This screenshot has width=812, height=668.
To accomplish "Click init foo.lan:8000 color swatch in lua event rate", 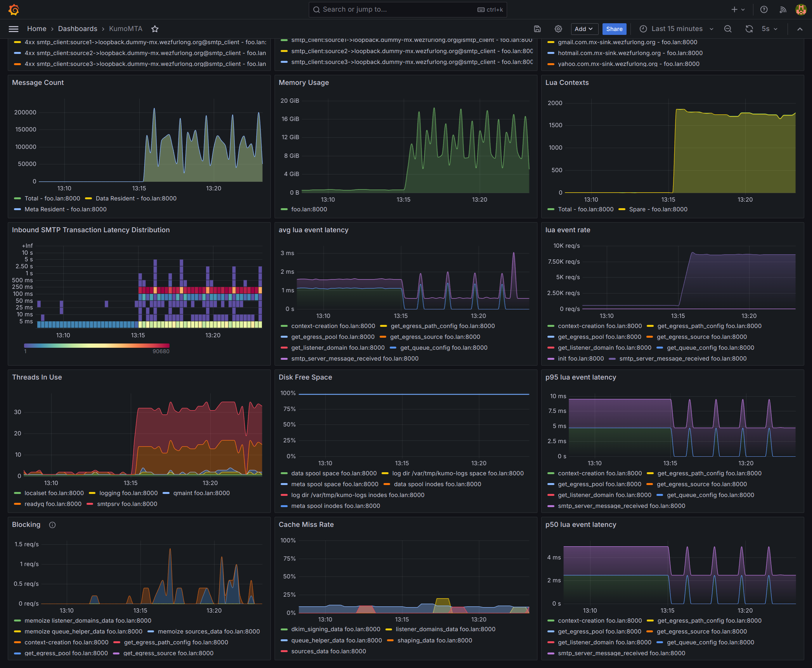I will point(551,359).
